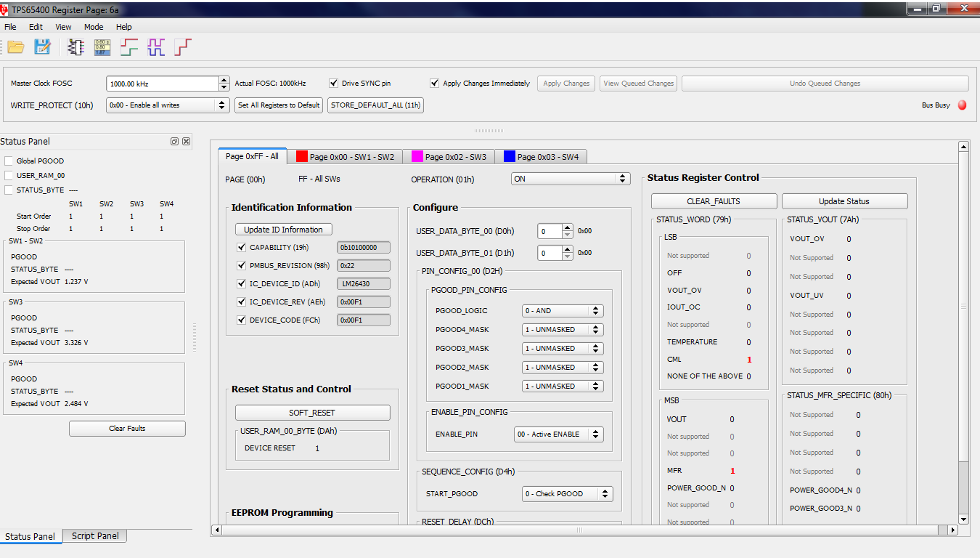This screenshot has height=558, width=980.
Task: Uncheck Apply Changes Immediately
Action: tap(435, 84)
